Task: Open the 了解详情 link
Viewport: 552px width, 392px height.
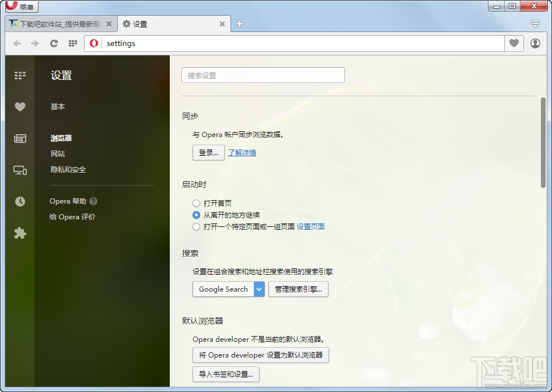Action: (242, 152)
